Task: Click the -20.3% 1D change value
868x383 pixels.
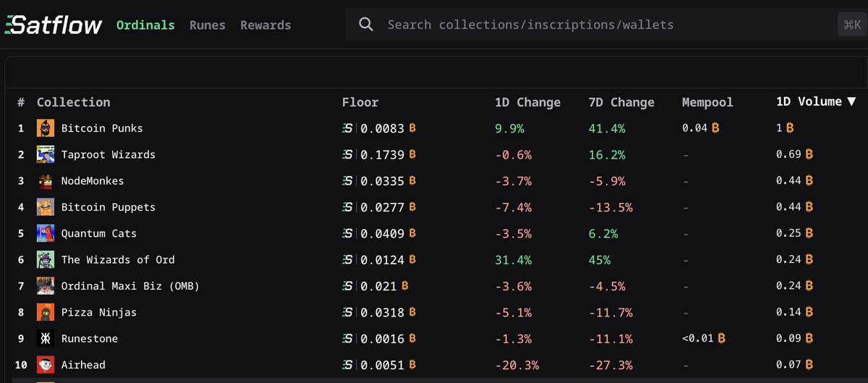Action: point(517,365)
